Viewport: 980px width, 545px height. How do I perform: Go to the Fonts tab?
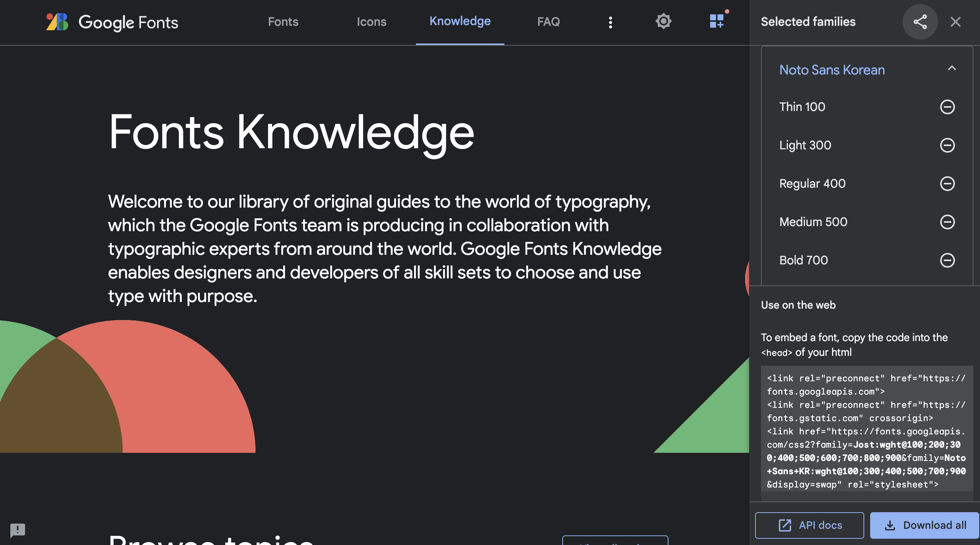[283, 22]
